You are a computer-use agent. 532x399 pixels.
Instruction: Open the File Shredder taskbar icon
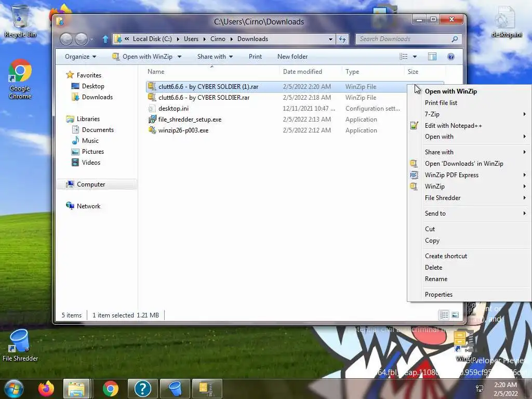point(175,389)
